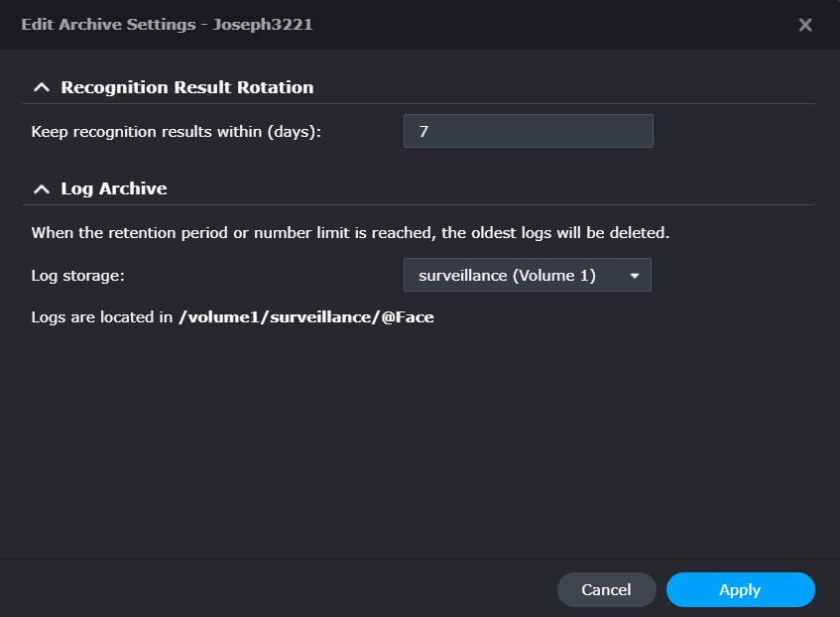840x617 pixels.
Task: Click the Log storage dropdown arrow
Action: click(x=635, y=276)
